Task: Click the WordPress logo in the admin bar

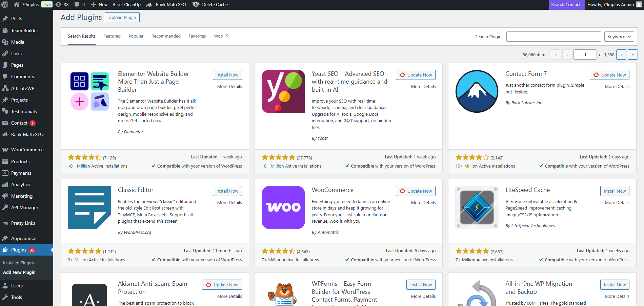Action: tap(4, 4)
